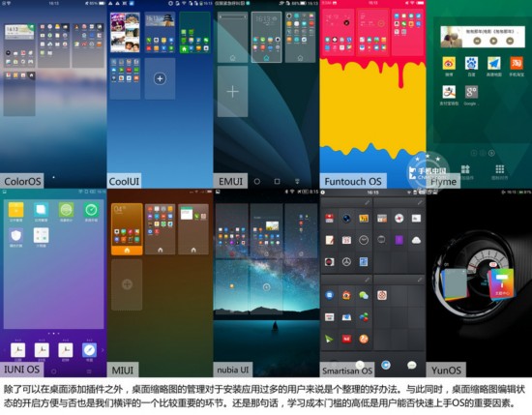The width and height of the screenshot is (532, 415).
Task: Select the third Funtouch OS page thumbnail
Action: [x=407, y=32]
